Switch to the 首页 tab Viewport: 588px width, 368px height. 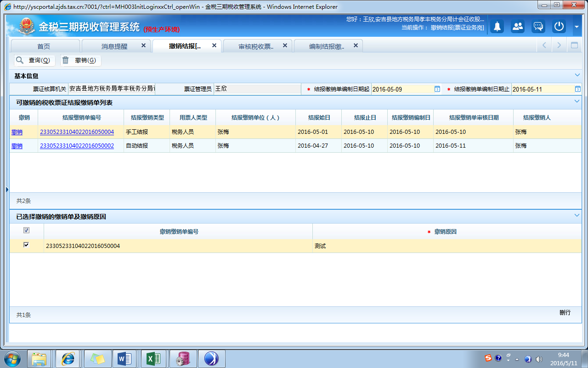click(x=44, y=46)
